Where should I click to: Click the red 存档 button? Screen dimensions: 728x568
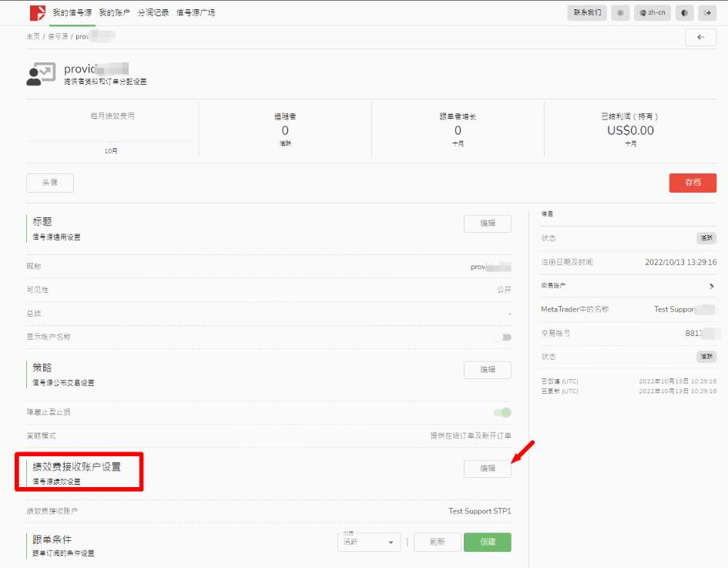pyautogui.click(x=693, y=183)
